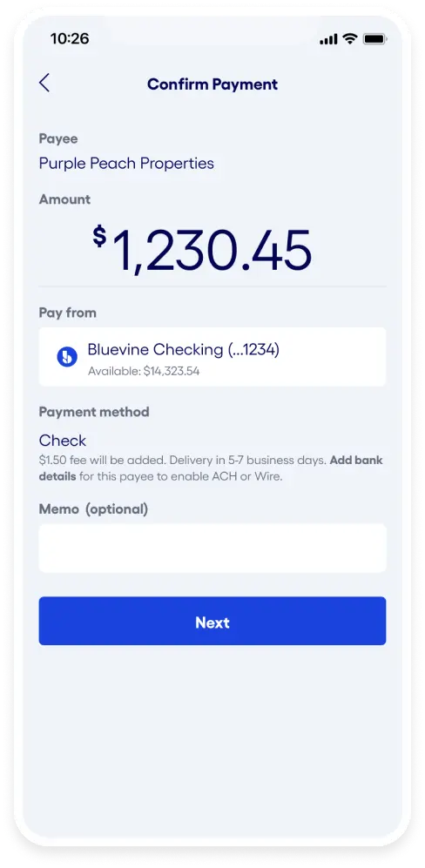Tap the back arrow icon
This screenshot has height=868, width=425.
tap(44, 83)
